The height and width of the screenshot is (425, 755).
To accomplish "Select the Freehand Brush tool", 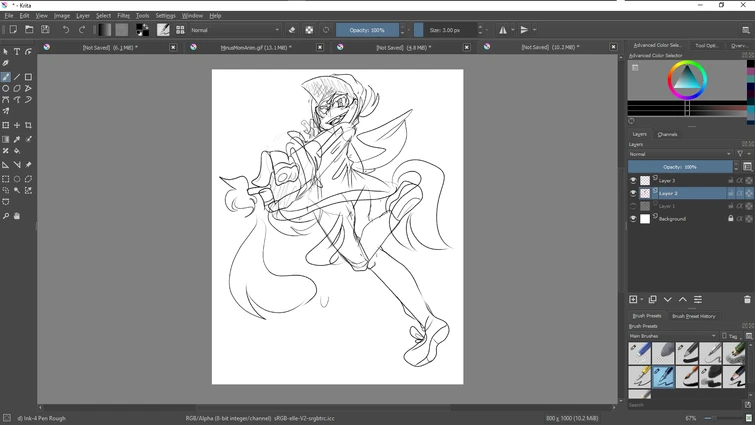I will (x=6, y=77).
